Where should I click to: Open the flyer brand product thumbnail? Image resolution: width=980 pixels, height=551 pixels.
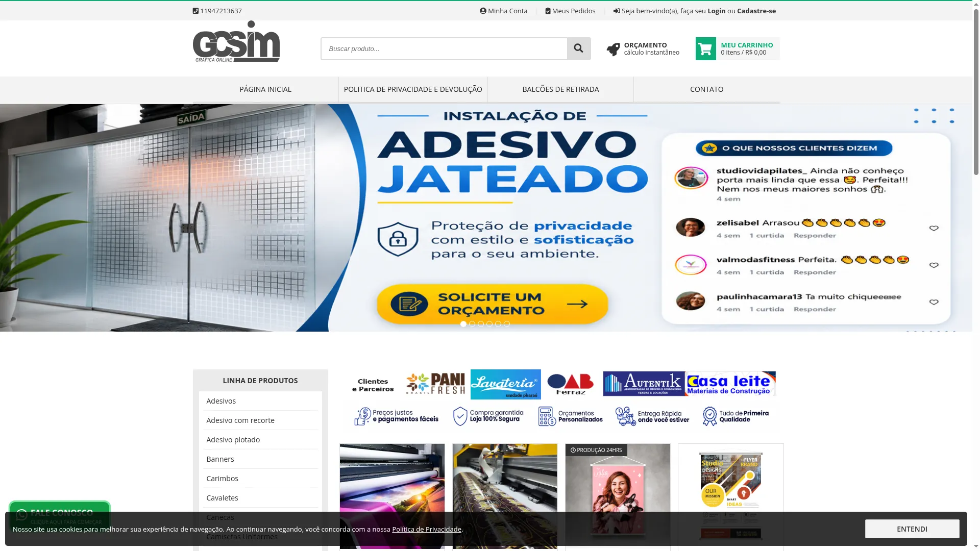(731, 496)
